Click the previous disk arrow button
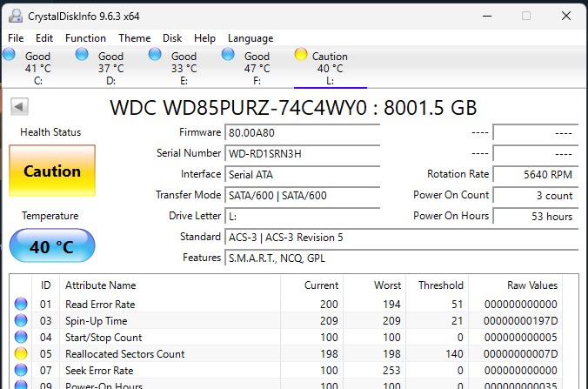The image size is (588, 389). coord(19,106)
